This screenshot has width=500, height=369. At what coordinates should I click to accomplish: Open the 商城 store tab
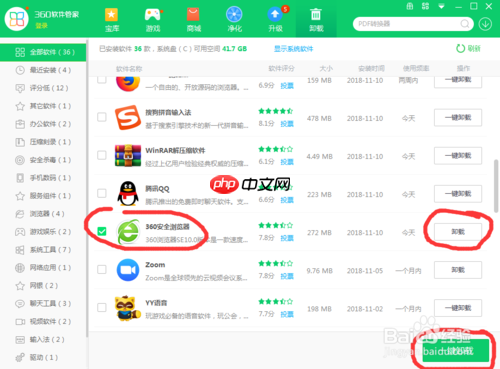pyautogui.click(x=194, y=20)
